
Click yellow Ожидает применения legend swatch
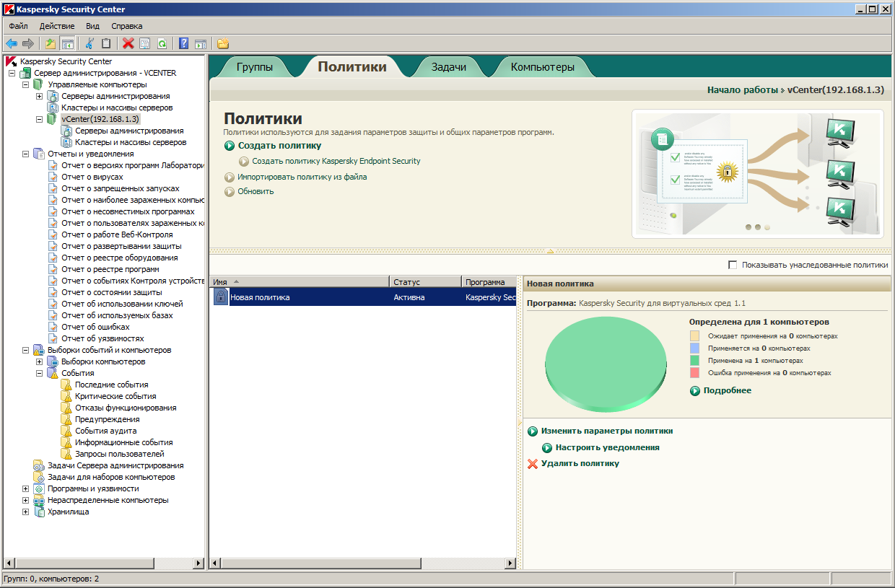(x=695, y=336)
